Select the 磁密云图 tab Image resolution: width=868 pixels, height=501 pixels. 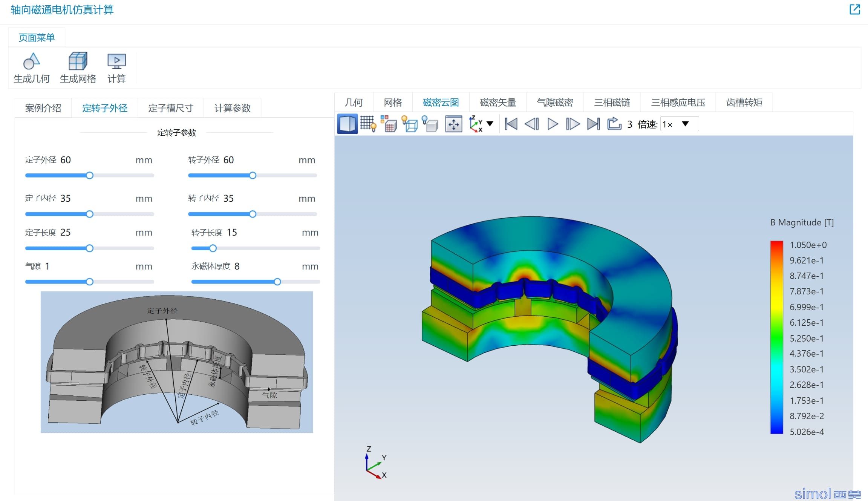point(441,103)
